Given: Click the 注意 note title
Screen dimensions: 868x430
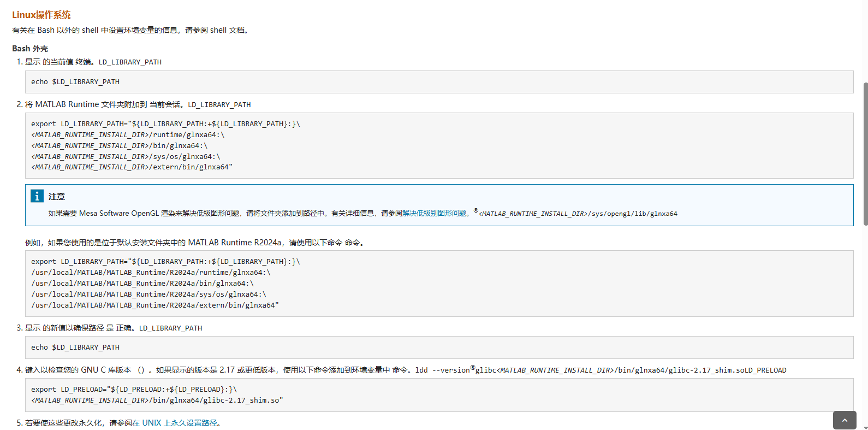Looking at the screenshot, I should pos(57,196).
